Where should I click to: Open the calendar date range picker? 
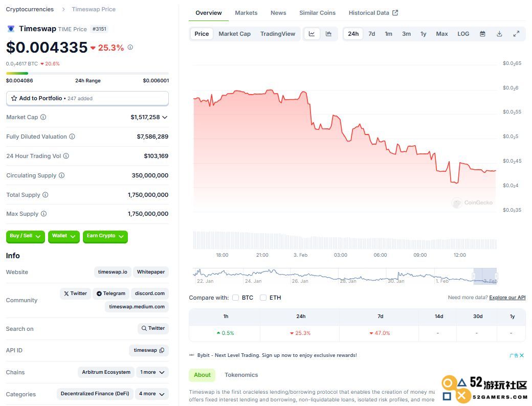pyautogui.click(x=482, y=34)
